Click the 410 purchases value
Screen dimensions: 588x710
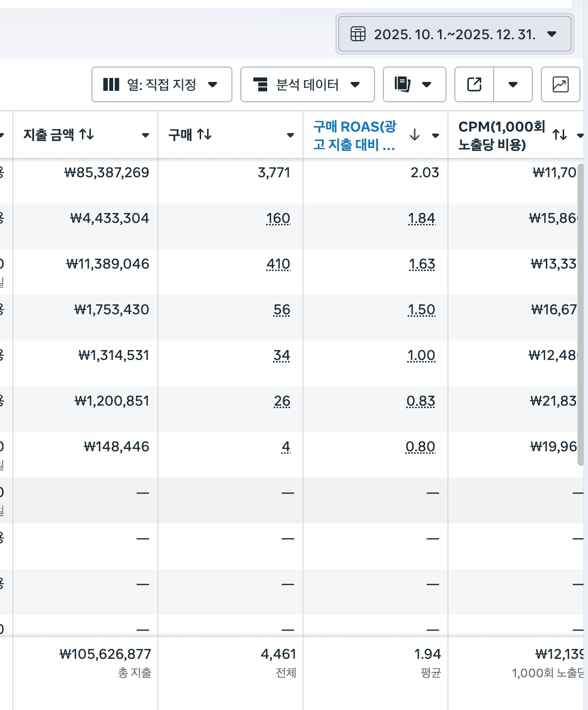click(278, 264)
